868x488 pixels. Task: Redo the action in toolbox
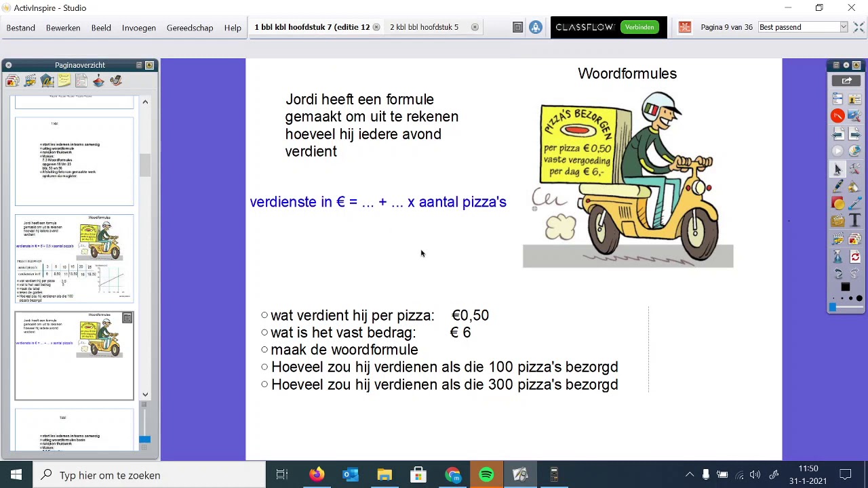click(x=854, y=274)
